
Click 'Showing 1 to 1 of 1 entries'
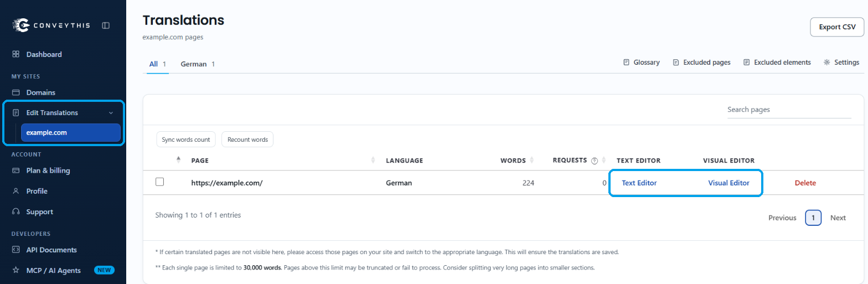[198, 215]
